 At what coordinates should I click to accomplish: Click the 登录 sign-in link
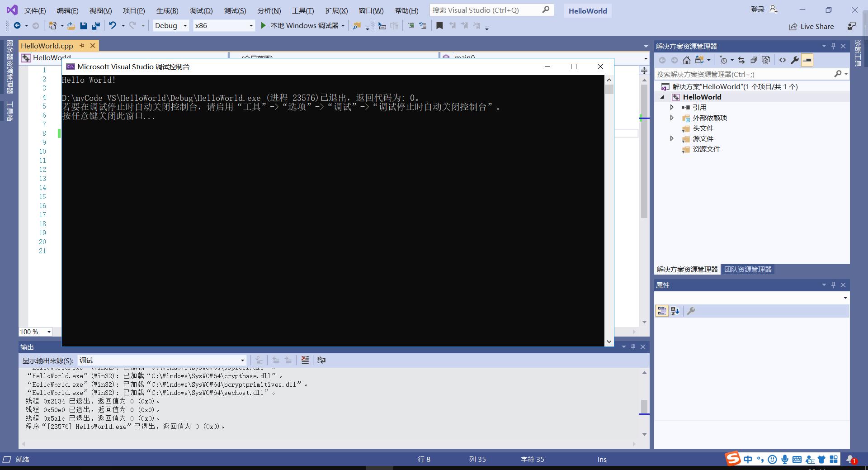(x=757, y=9)
